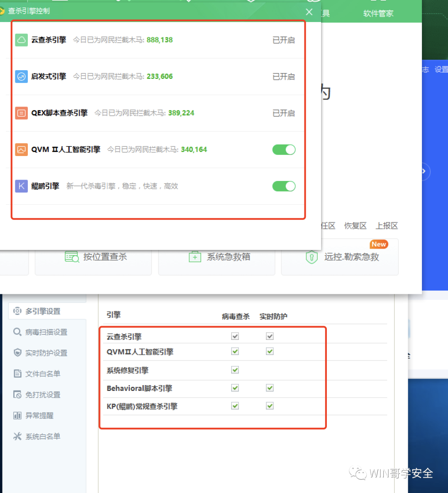Click the 实时防护 column header

coord(273,317)
